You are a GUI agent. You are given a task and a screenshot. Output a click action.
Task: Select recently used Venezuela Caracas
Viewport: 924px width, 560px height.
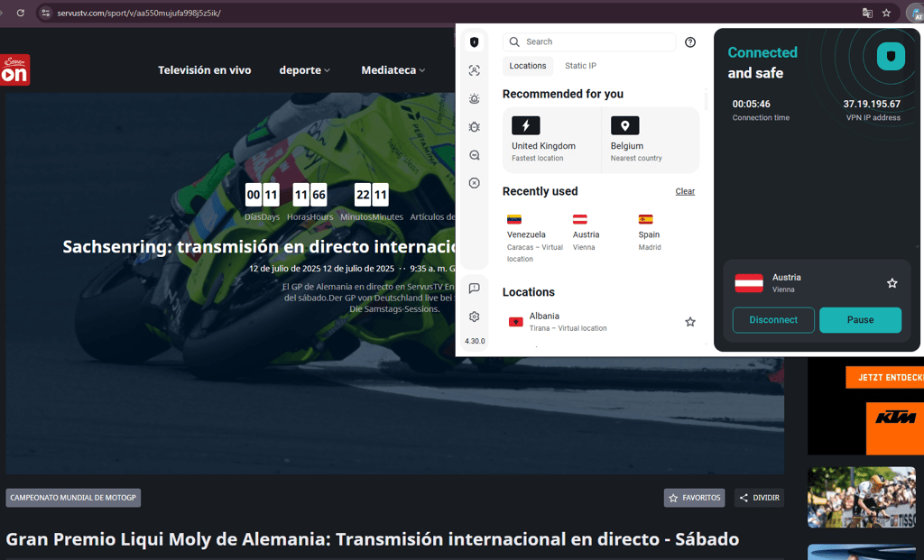coord(535,238)
